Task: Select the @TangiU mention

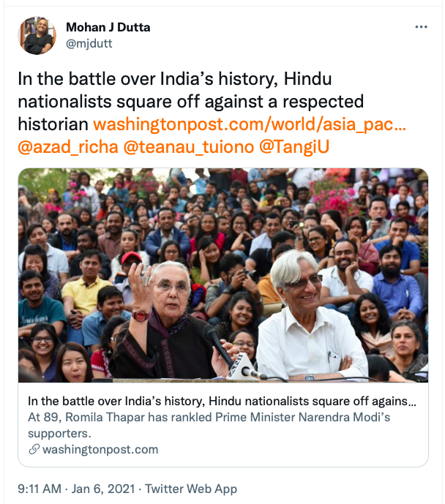Action: tap(295, 146)
